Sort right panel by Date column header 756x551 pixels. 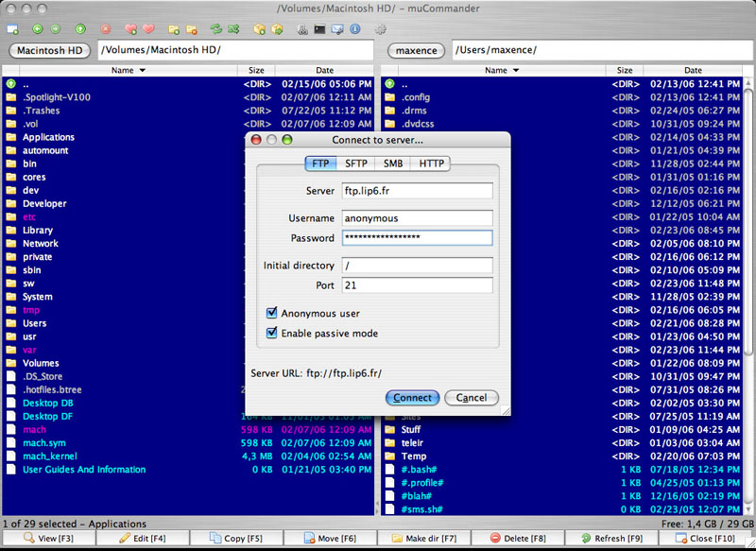coord(693,70)
